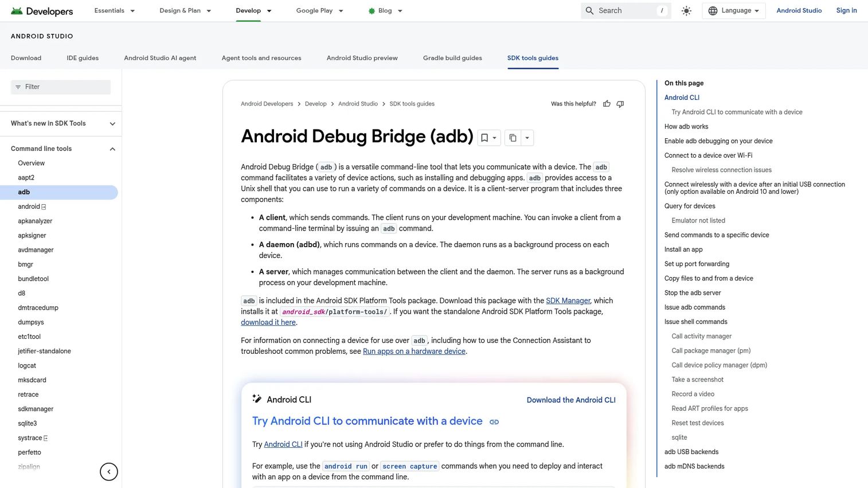Image resolution: width=868 pixels, height=488 pixels.
Task: Click the Search input field
Action: click(626, 11)
